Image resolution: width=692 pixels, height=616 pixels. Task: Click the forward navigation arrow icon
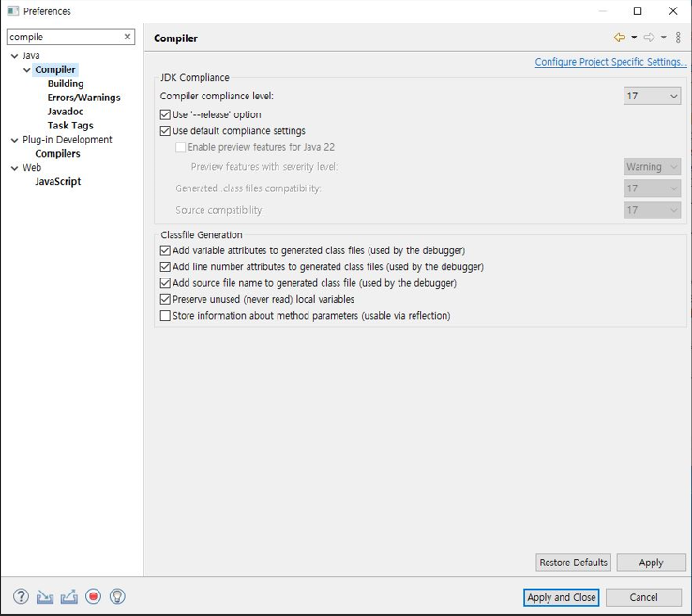tap(649, 38)
